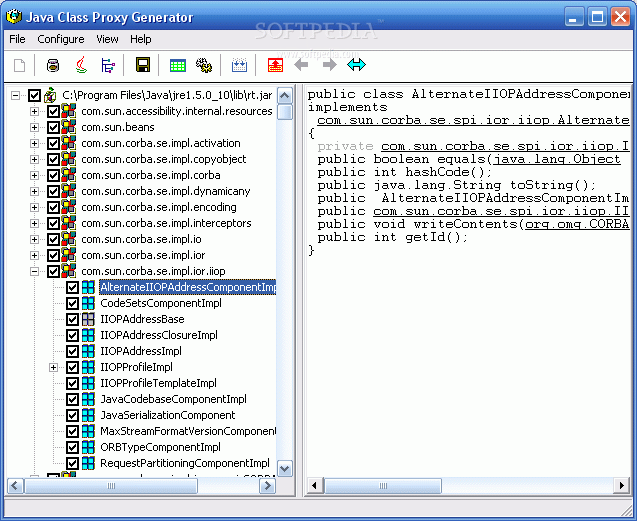Click the tree panel scroll-up arrow
637x521 pixels.
(285, 96)
